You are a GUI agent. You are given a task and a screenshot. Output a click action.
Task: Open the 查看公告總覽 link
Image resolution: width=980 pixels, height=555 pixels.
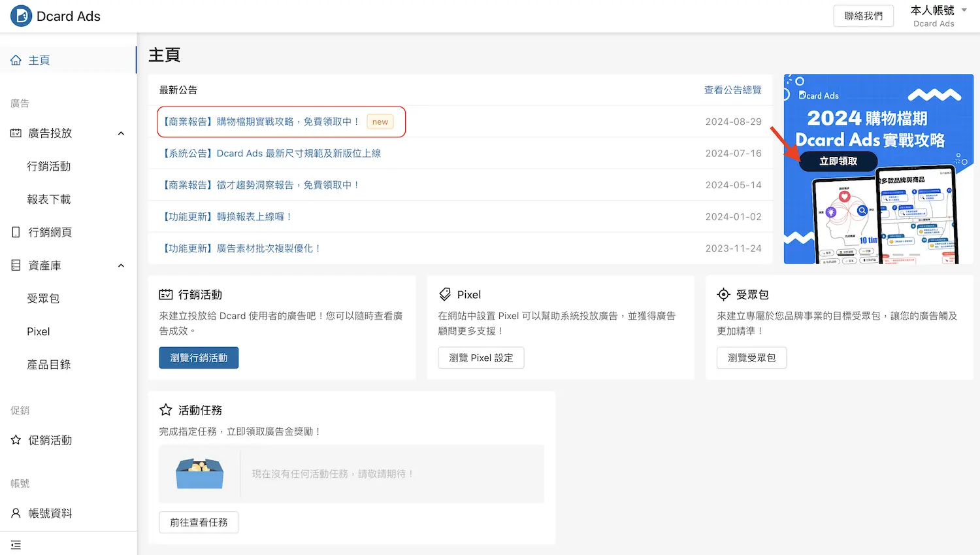(732, 90)
